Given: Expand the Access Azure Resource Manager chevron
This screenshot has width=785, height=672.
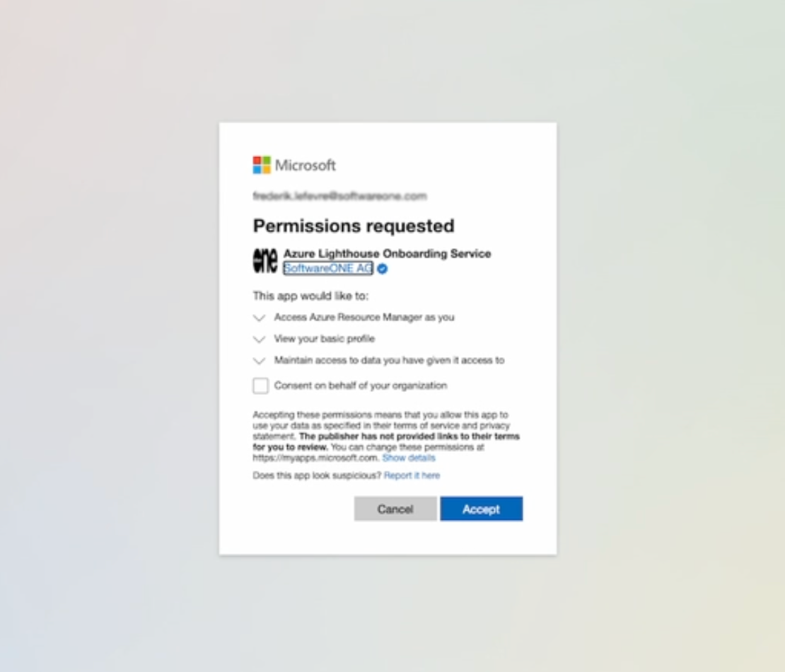Looking at the screenshot, I should [x=260, y=318].
